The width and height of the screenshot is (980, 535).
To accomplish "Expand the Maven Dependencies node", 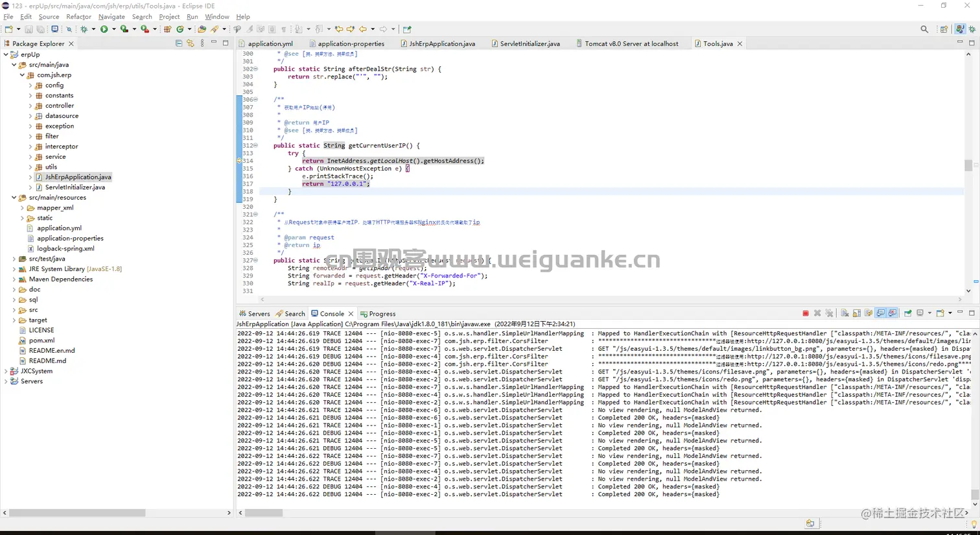I will [14, 279].
